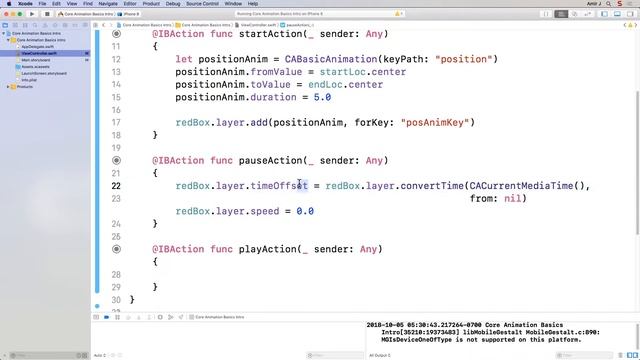
Task: Click the Library button in toolbar
Action: pyautogui.click(x=546, y=14)
